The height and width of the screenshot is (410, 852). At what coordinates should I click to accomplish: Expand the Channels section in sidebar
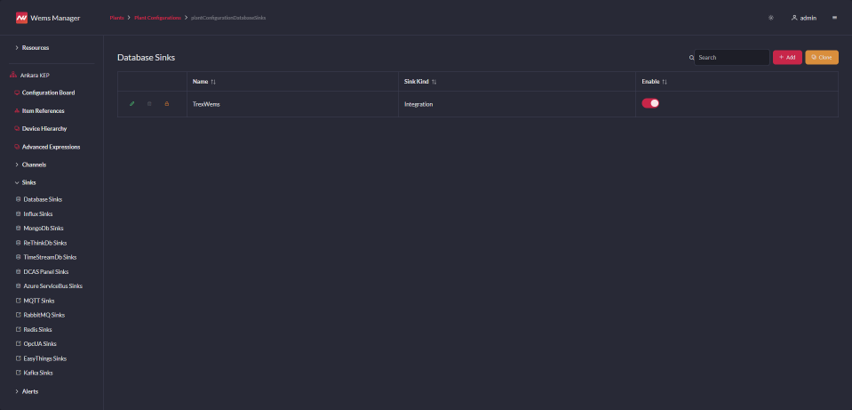(x=17, y=164)
